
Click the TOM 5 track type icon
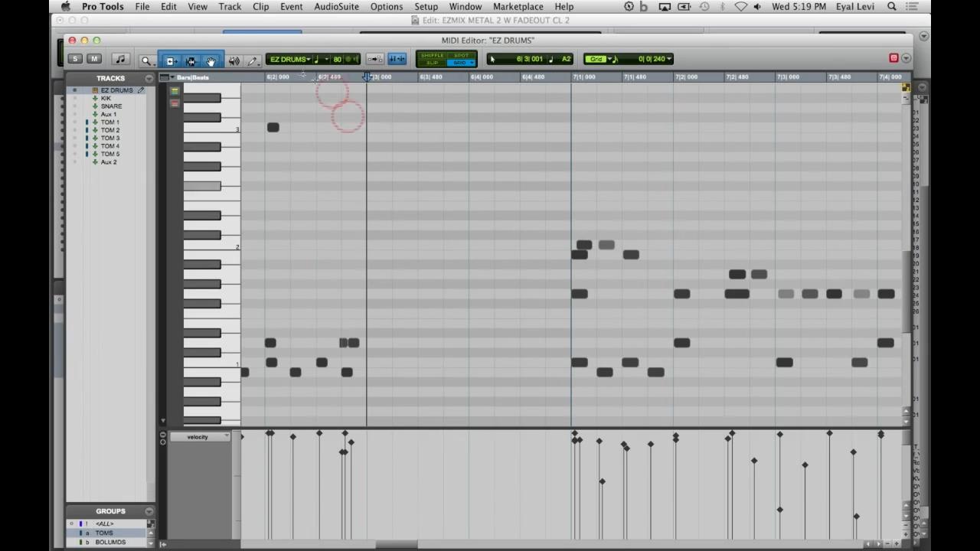(x=95, y=154)
